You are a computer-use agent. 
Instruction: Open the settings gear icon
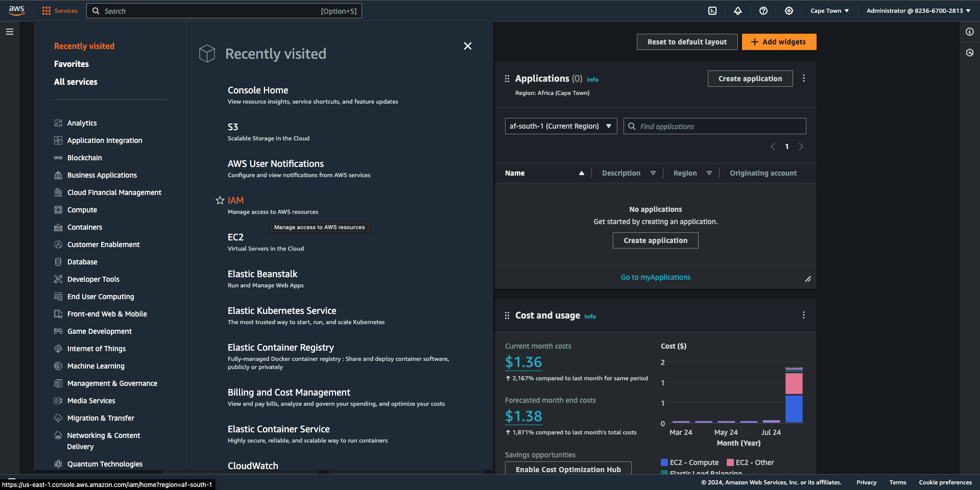click(x=789, y=11)
